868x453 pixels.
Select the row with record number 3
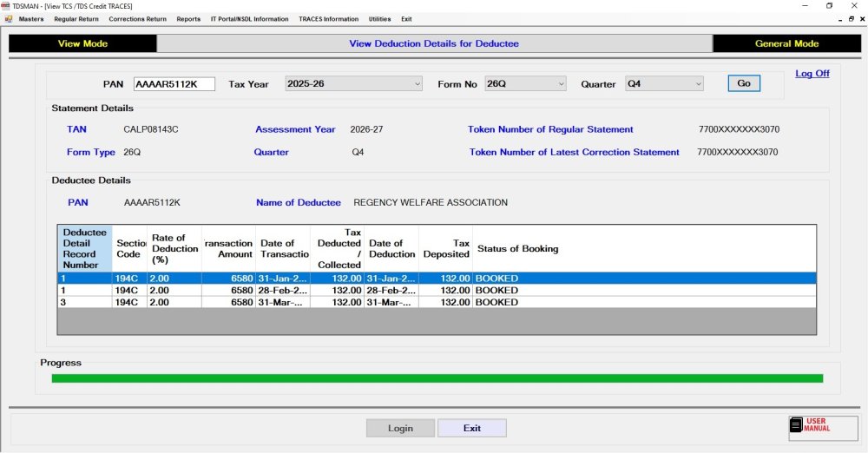[x=437, y=302]
